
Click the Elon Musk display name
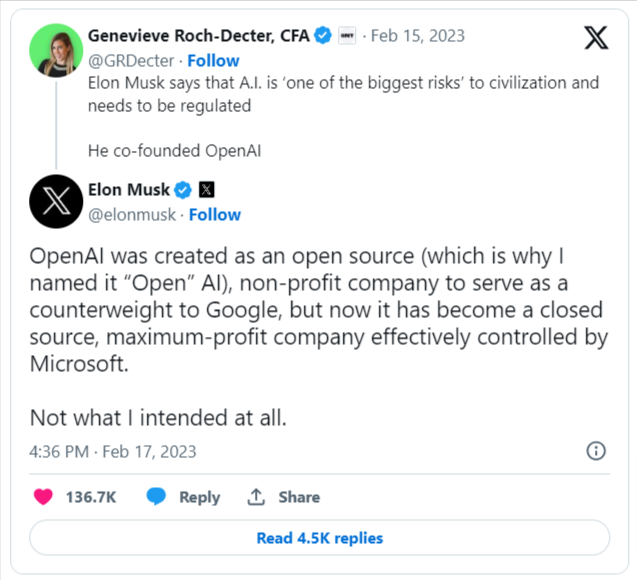tap(129, 189)
